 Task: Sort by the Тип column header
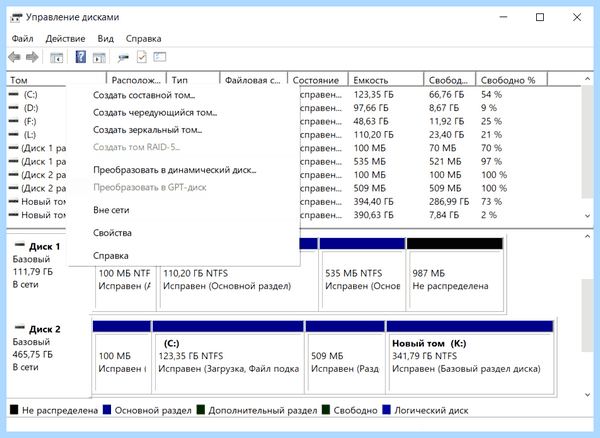coord(193,80)
